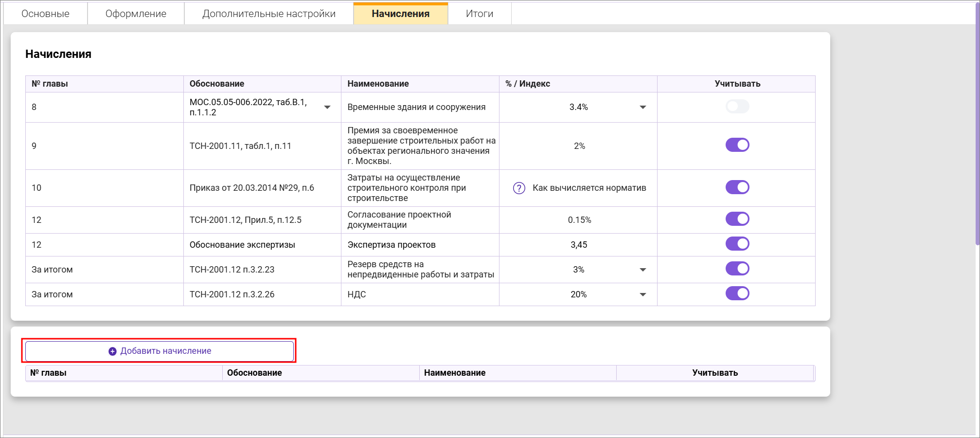Viewport: 980px width, 438px height.
Task: Turn off Экспертиза проектов toggle
Action: (737, 244)
